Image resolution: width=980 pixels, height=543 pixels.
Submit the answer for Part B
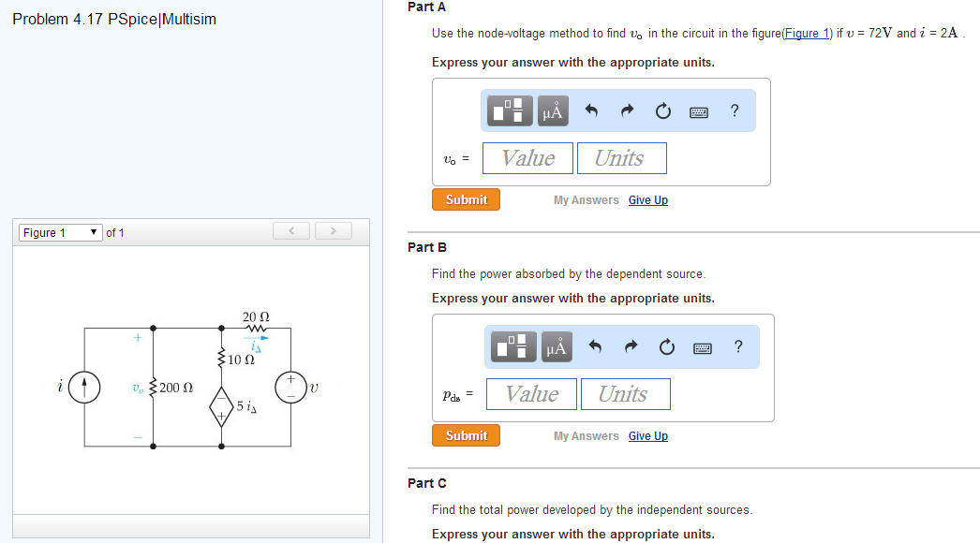(x=466, y=435)
